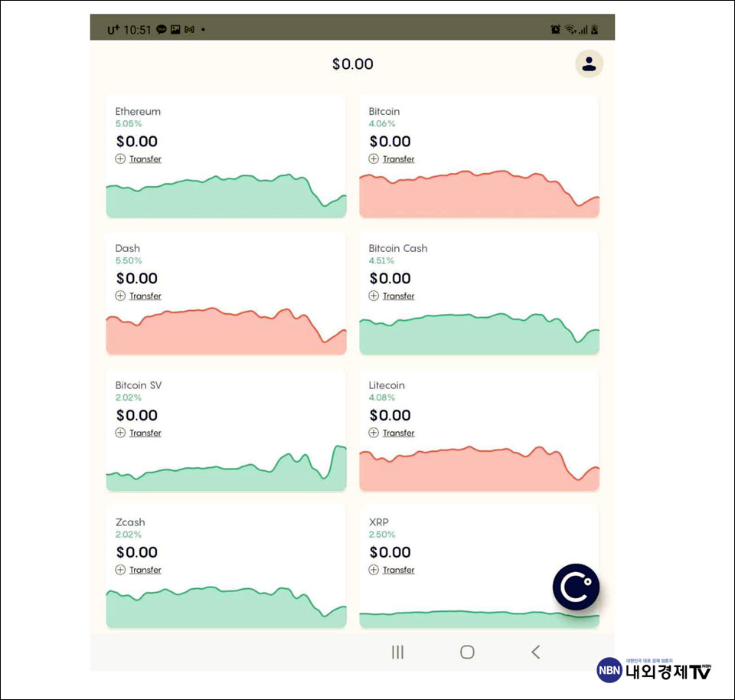Click plus icon in Bitcoin card

pos(374,159)
